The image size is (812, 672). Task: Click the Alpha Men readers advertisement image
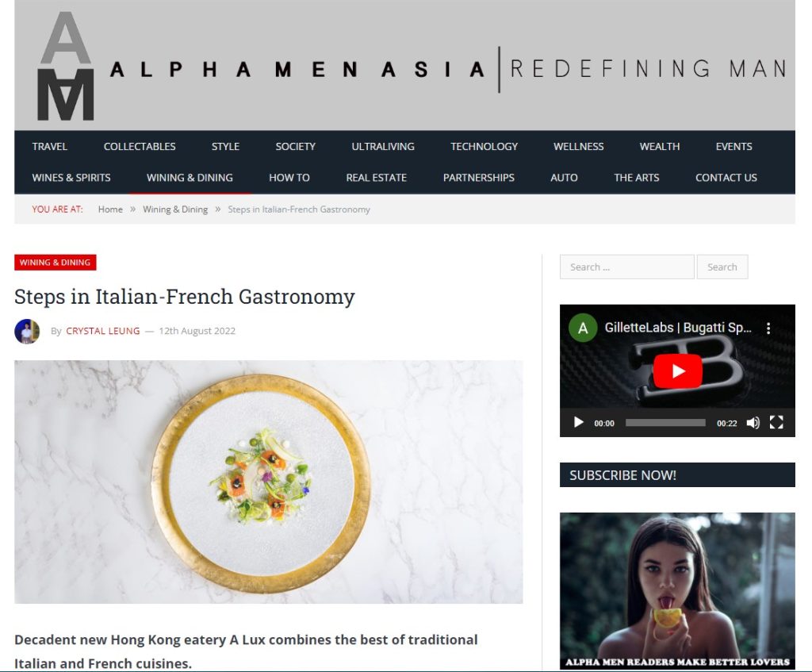[x=677, y=590]
